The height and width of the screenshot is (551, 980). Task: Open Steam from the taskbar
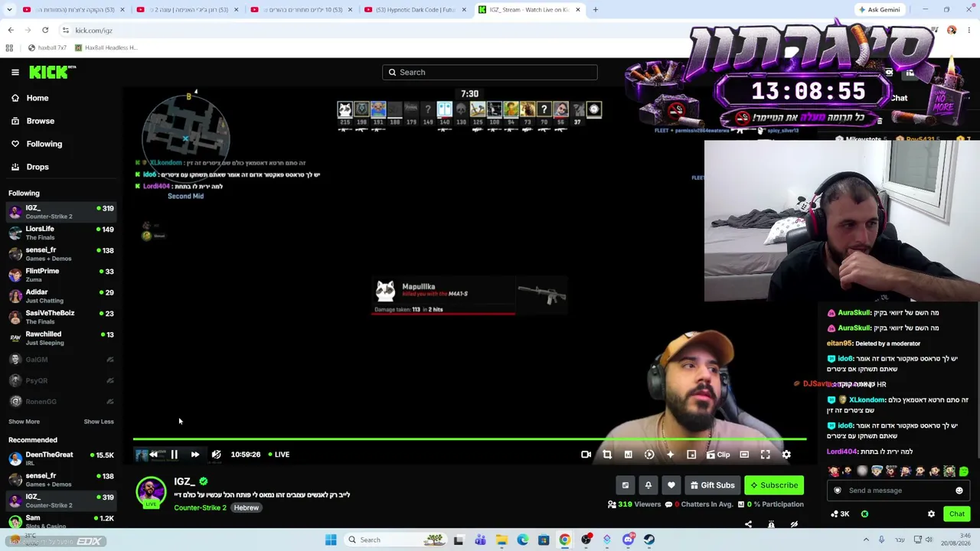point(649,540)
